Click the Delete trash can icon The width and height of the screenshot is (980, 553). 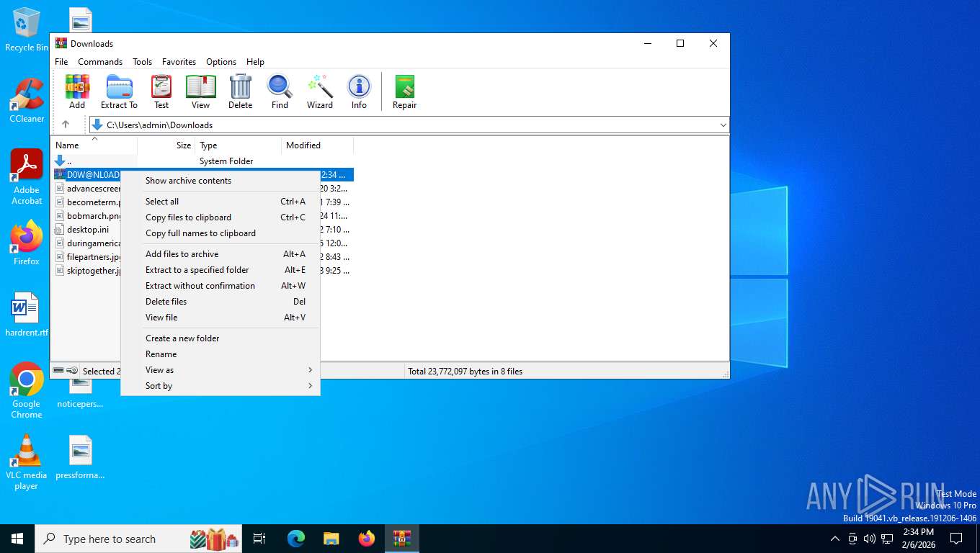click(x=240, y=91)
